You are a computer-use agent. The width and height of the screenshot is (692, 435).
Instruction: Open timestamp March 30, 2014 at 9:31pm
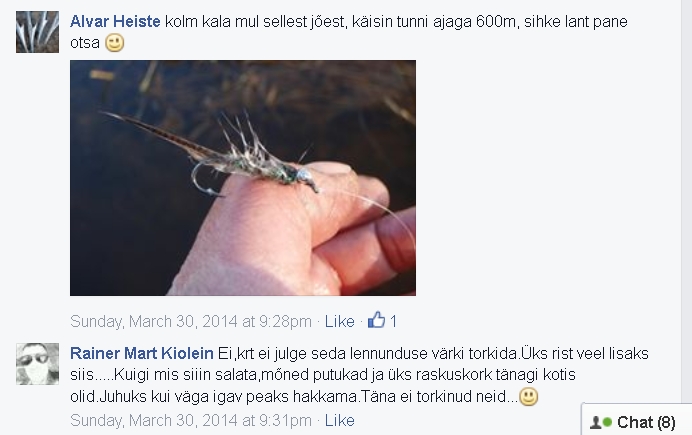click(191, 420)
